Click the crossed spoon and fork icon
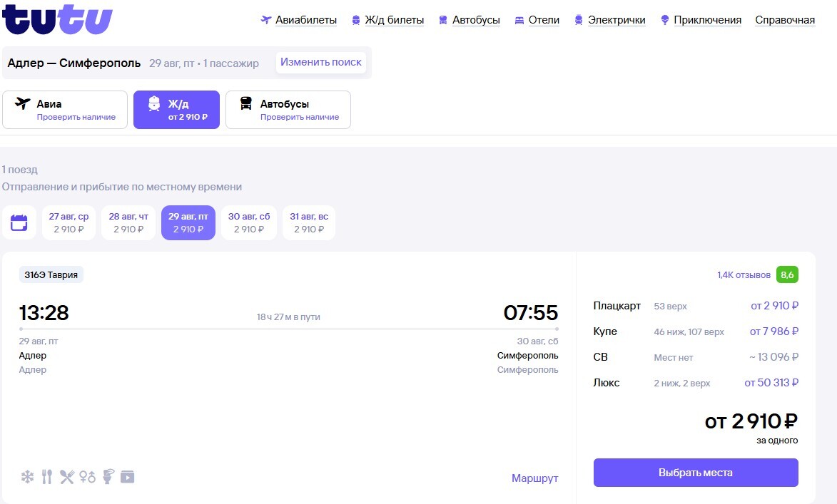 click(67, 477)
